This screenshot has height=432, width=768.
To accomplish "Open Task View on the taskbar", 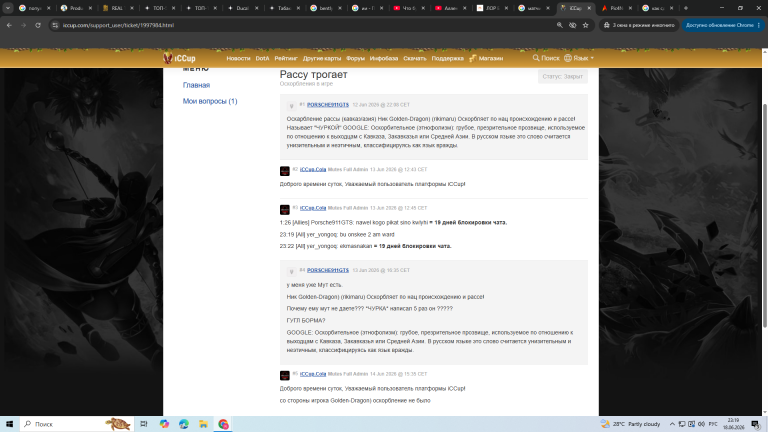I will click(144, 424).
